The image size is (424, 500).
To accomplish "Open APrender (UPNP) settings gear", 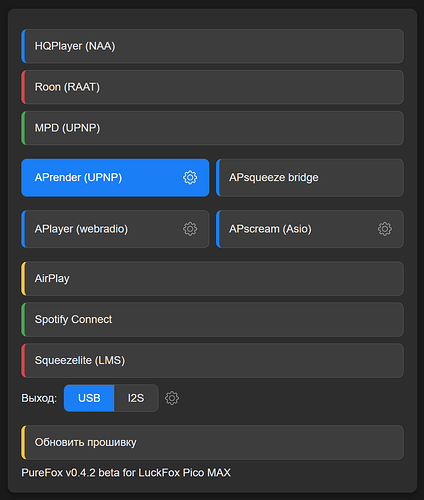I will point(190,178).
